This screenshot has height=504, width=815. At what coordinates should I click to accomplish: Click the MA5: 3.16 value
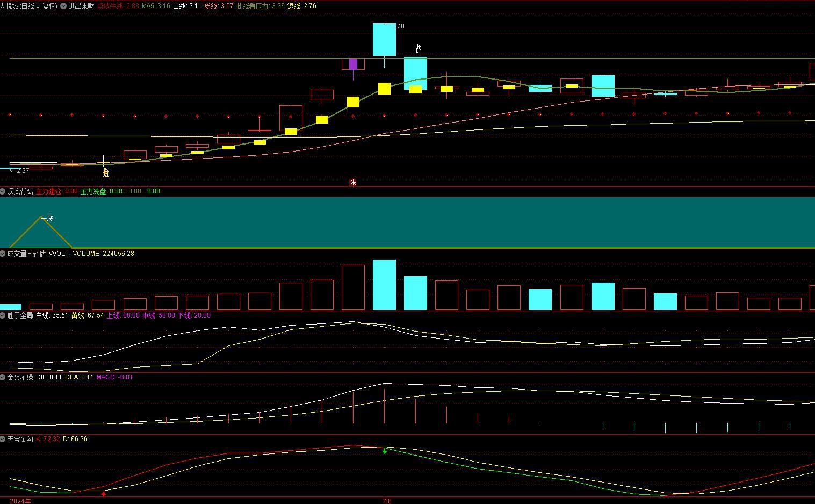click(156, 6)
